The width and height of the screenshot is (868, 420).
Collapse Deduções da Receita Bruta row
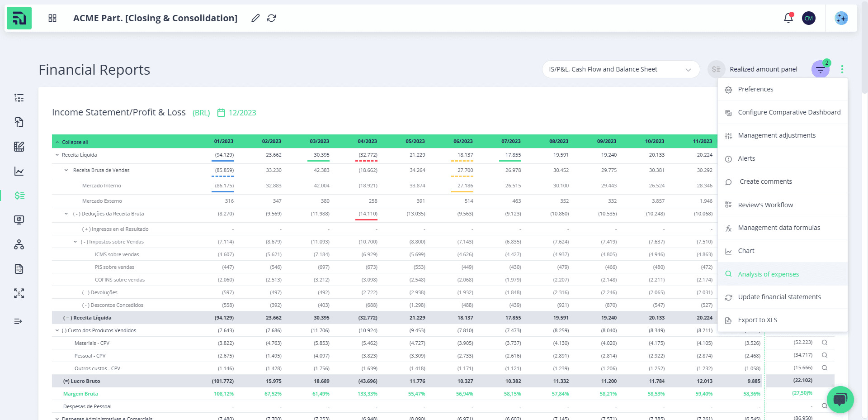click(x=66, y=214)
